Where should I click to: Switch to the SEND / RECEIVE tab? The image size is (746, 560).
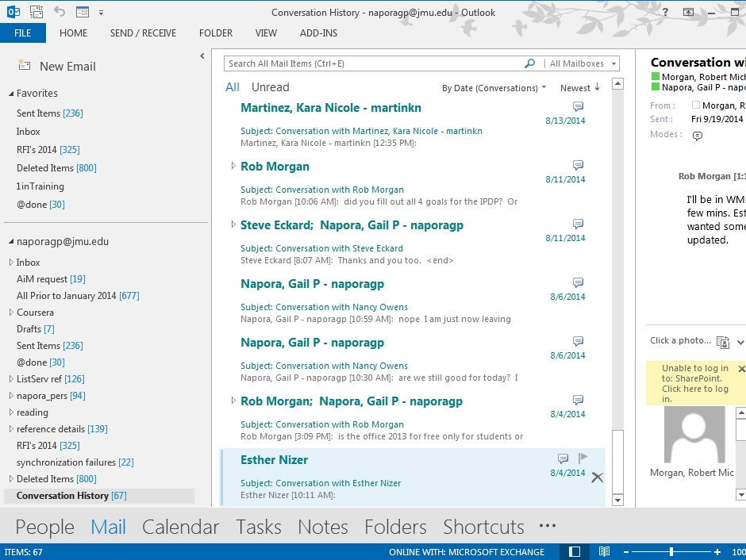[x=143, y=33]
